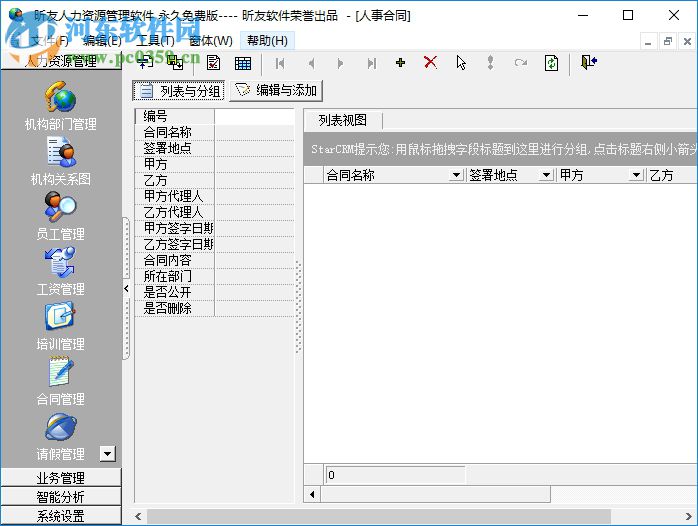Open the 帮助(H) menu

(x=267, y=41)
